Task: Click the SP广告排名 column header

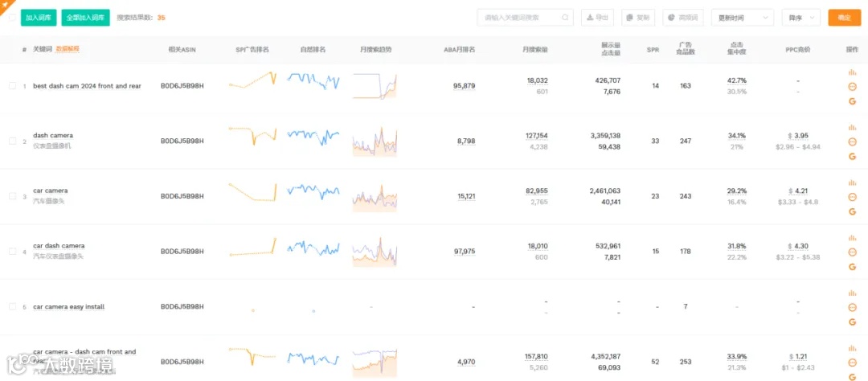Action: click(252, 49)
